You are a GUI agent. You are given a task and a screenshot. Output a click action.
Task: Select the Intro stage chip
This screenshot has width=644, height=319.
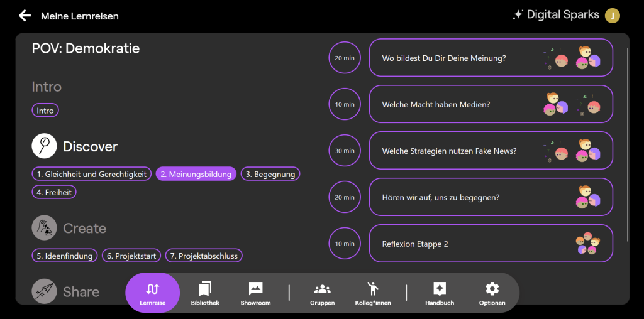[x=45, y=111]
